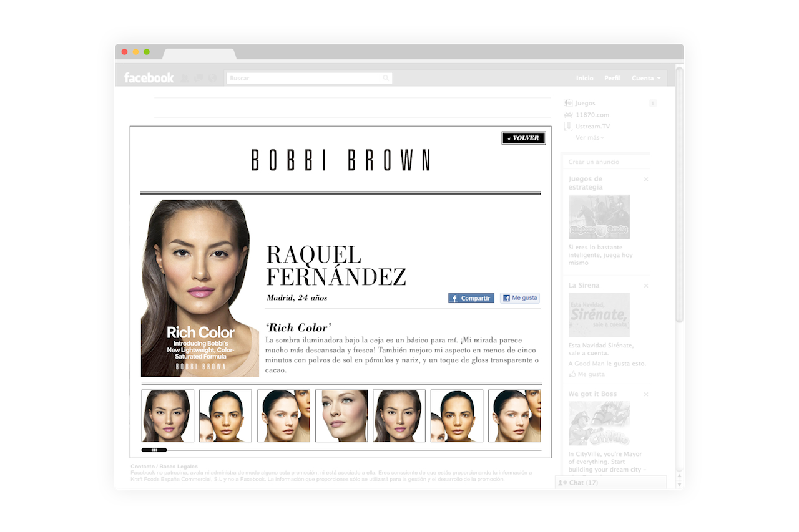Select the browser tab

click(199, 54)
